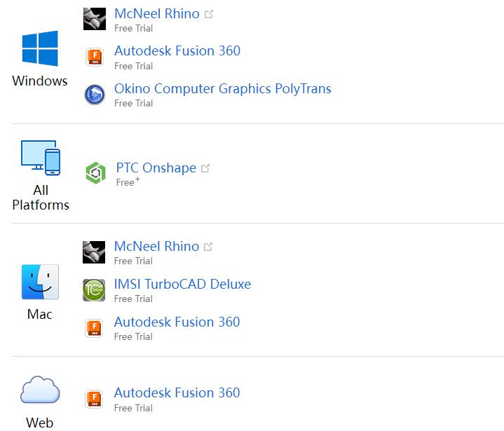Click external link arrow beside Mac McNeel Rhino
Viewport: 504px width, 431px height.
coord(208,247)
